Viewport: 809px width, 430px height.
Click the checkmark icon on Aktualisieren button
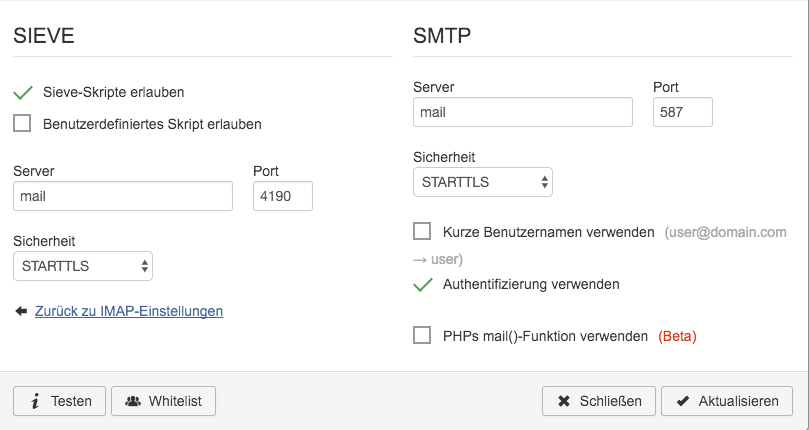tap(683, 401)
